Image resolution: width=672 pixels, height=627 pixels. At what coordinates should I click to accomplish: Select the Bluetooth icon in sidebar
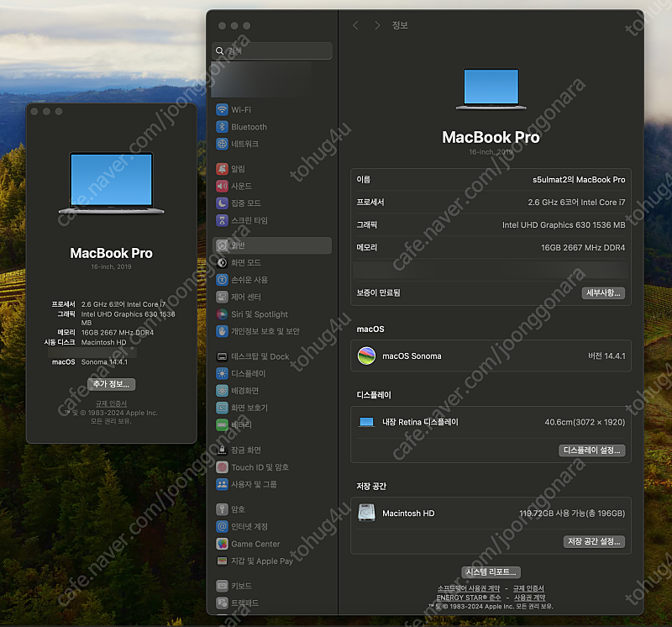(222, 127)
